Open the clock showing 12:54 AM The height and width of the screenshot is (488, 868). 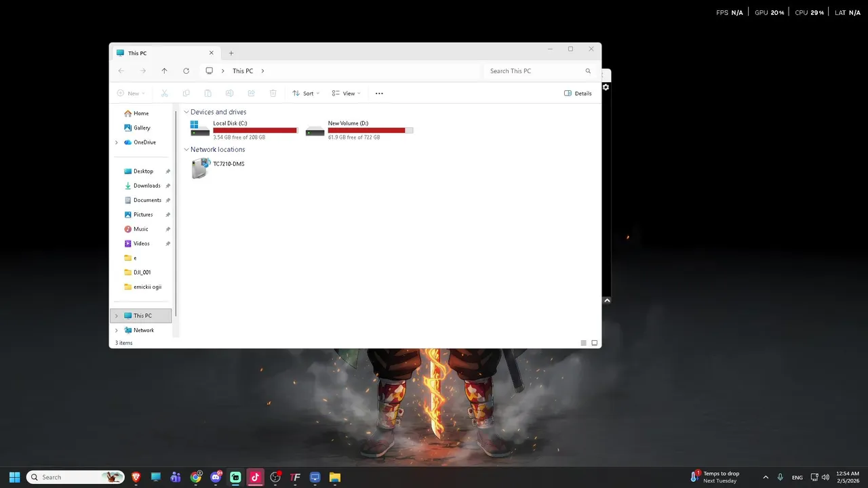[848, 477]
